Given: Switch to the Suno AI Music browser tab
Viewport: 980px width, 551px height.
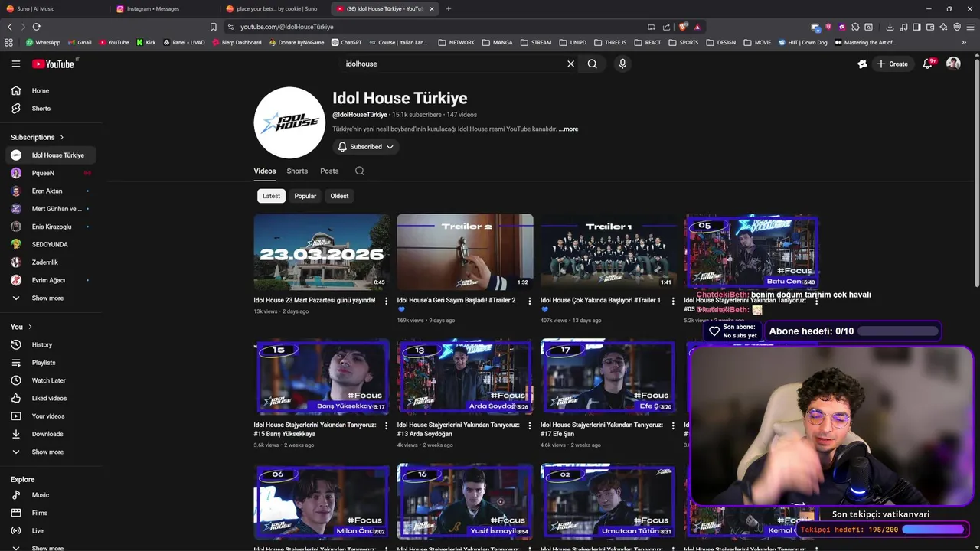Looking at the screenshot, I should 54,9.
